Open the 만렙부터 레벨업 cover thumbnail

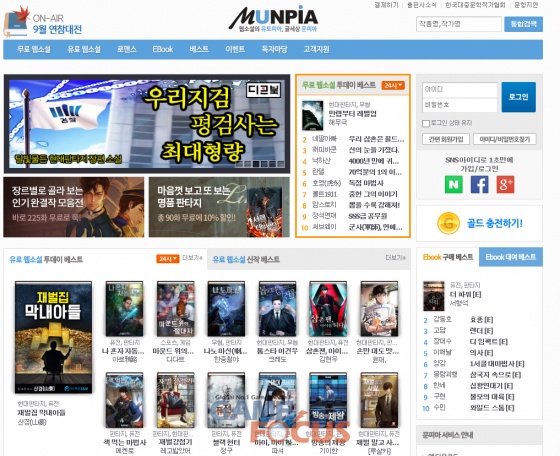312,115
